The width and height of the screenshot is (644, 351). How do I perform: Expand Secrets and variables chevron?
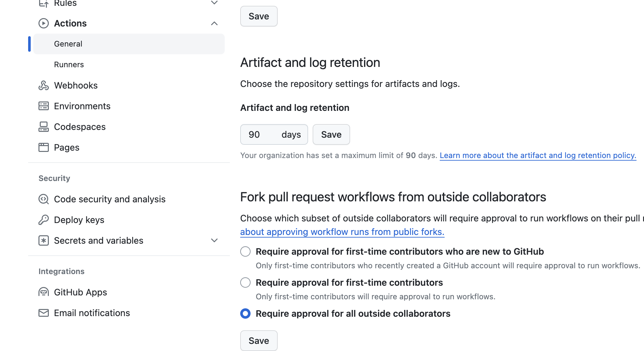point(214,240)
